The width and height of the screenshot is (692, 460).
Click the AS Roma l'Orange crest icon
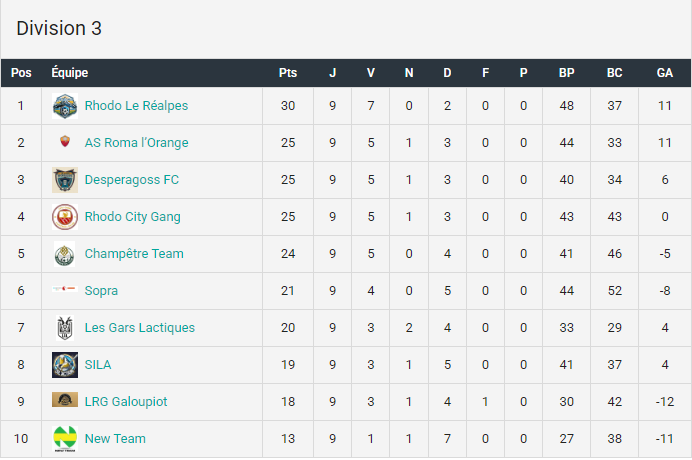point(65,141)
